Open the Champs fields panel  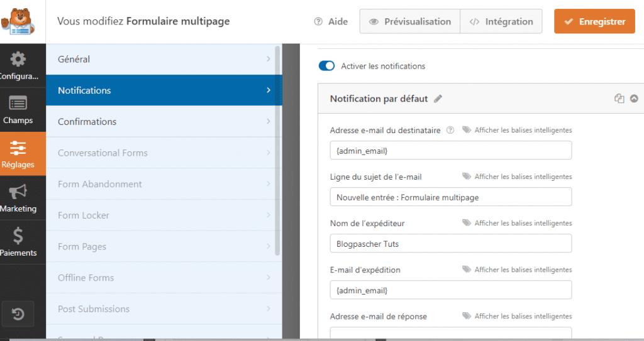[x=18, y=110]
